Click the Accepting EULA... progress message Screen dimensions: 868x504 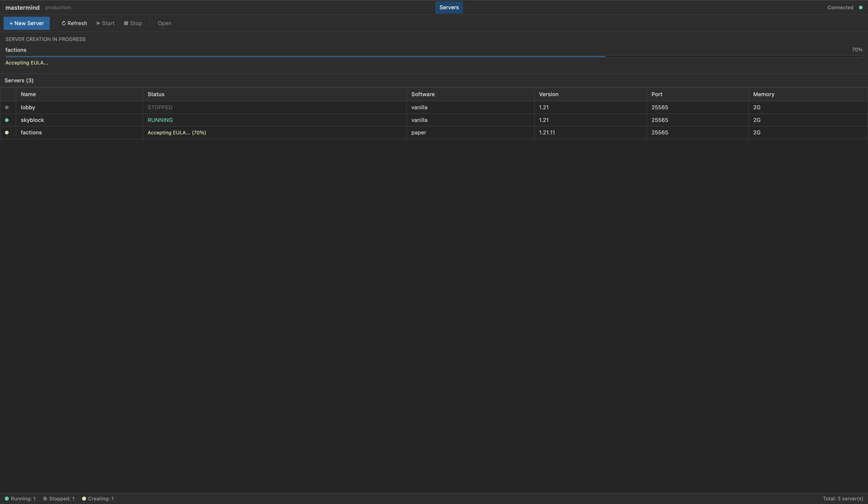(x=26, y=63)
